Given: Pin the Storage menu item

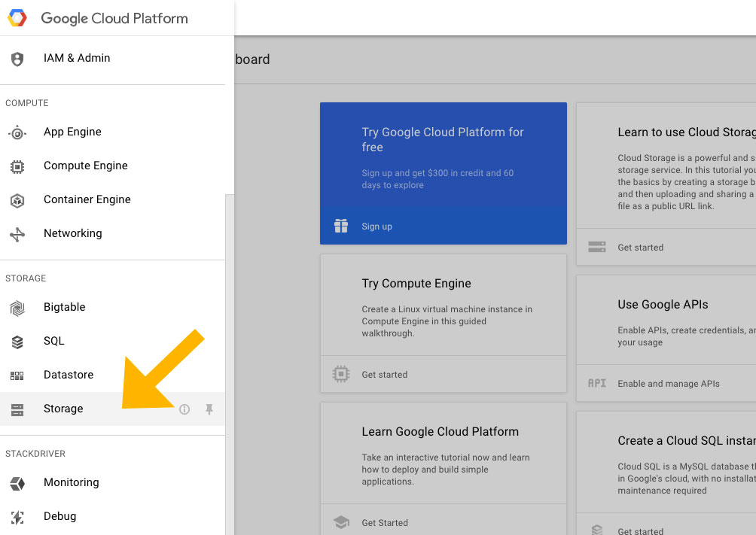Looking at the screenshot, I should 209,409.
